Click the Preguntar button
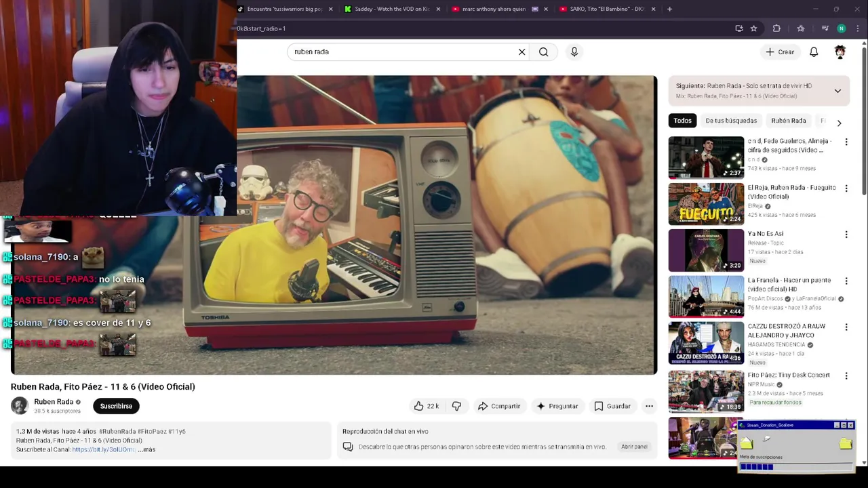This screenshot has width=868, height=488. click(557, 406)
